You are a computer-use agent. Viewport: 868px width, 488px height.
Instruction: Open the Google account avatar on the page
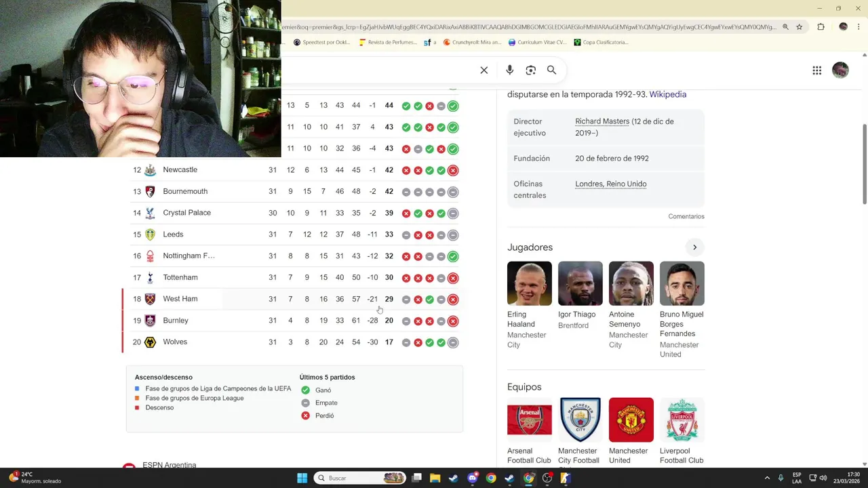(840, 70)
